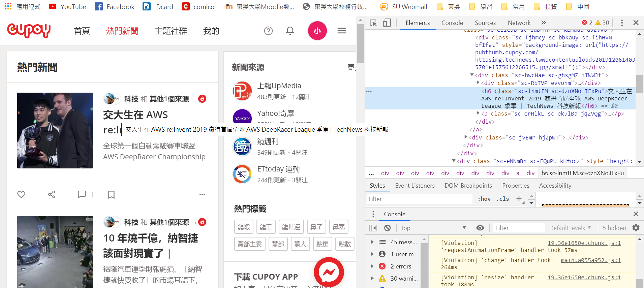
Task: Switch to the Elements tab
Action: coord(418,23)
